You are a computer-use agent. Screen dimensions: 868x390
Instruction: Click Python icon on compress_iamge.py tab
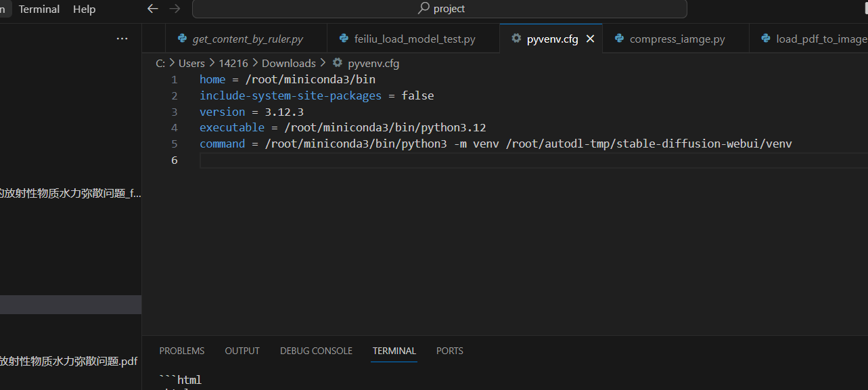pos(619,39)
